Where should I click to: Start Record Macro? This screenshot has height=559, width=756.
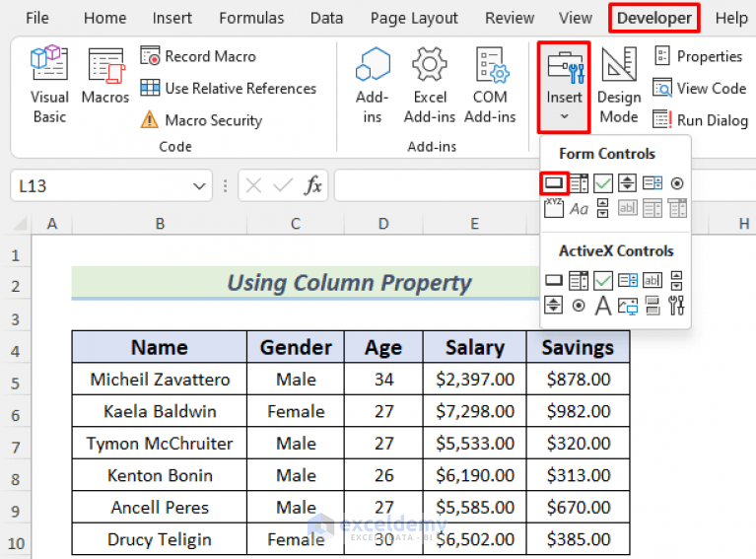[198, 56]
